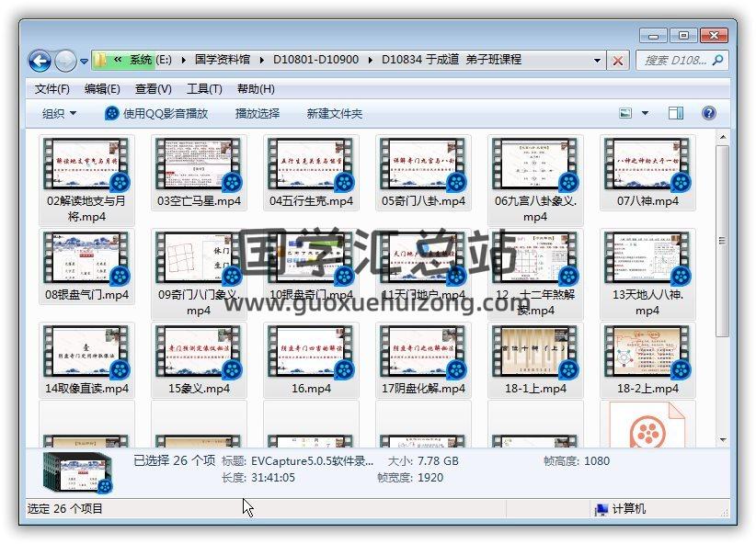Open the view options dropdown arrow
Screen dimensions: 756x544
[x=645, y=113]
